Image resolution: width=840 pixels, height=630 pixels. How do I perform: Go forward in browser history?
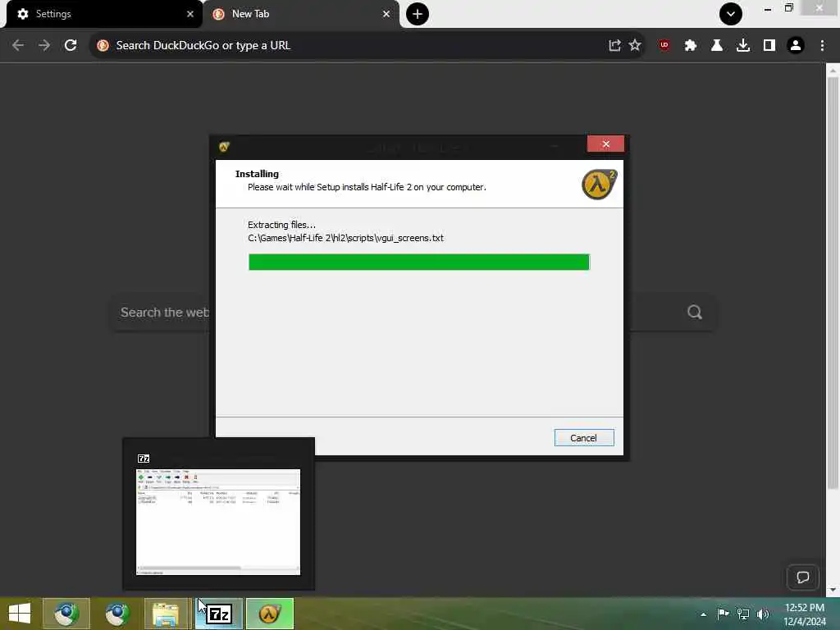click(44, 46)
